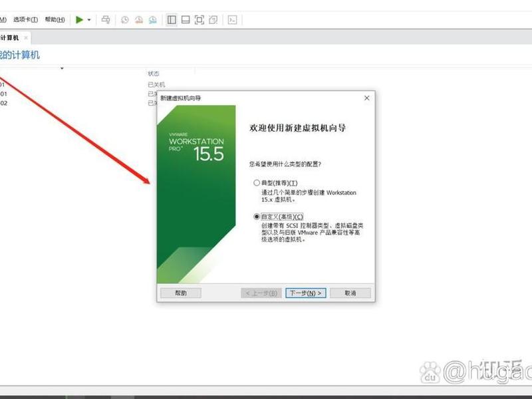Close the 计算机 tab
Viewport: 532px width, 399px height.
coord(26,38)
